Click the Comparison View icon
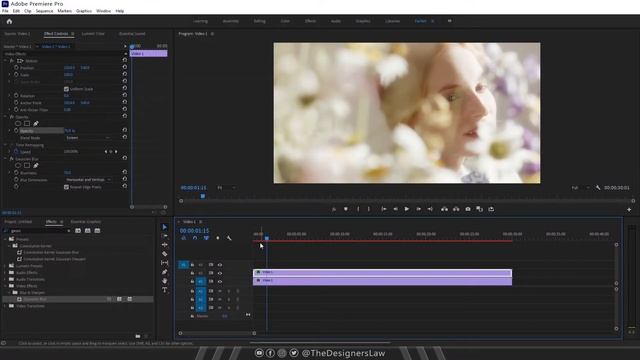 [x=480, y=209]
